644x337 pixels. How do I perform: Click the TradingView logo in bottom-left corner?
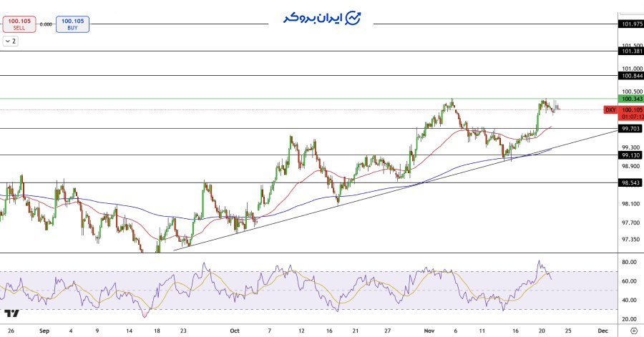11,313
